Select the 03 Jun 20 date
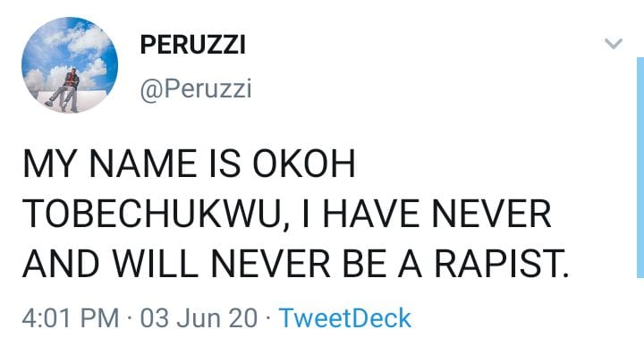 (199, 318)
